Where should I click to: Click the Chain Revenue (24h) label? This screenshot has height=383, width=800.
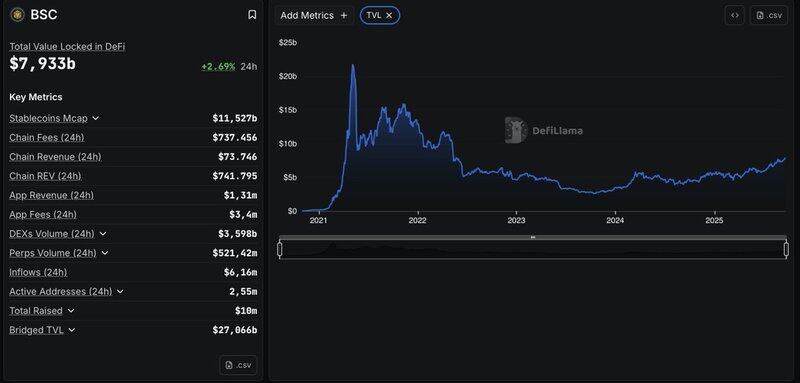tap(55, 157)
